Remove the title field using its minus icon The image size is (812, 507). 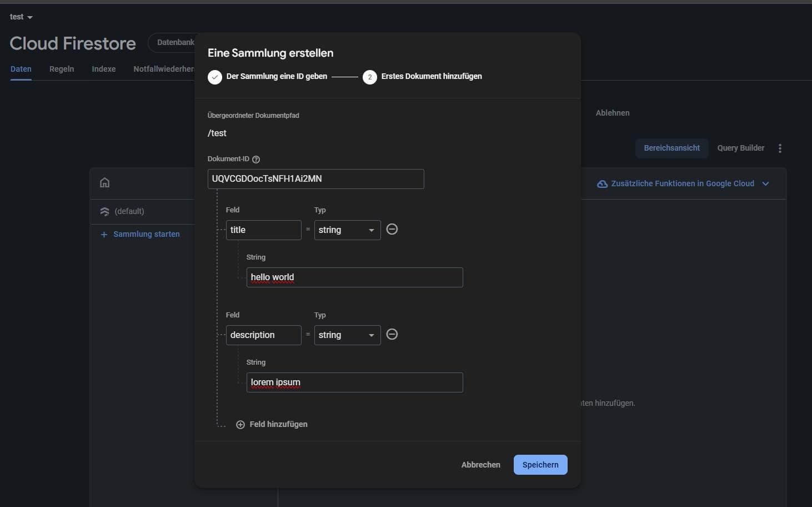(392, 229)
